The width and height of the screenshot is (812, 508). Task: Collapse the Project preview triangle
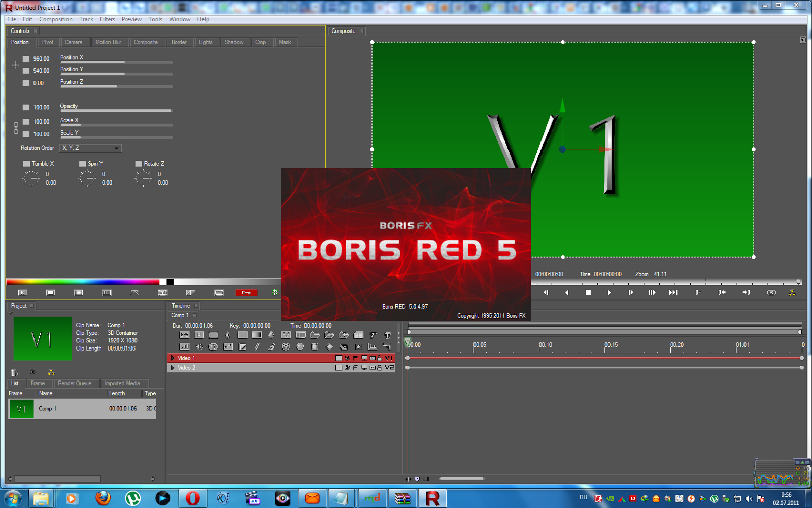coord(10,313)
